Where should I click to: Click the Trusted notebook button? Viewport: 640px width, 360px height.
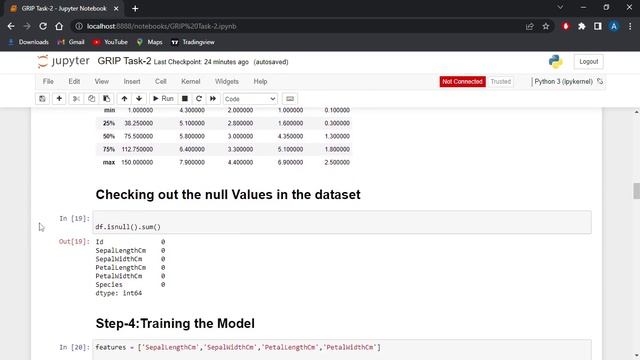501,82
